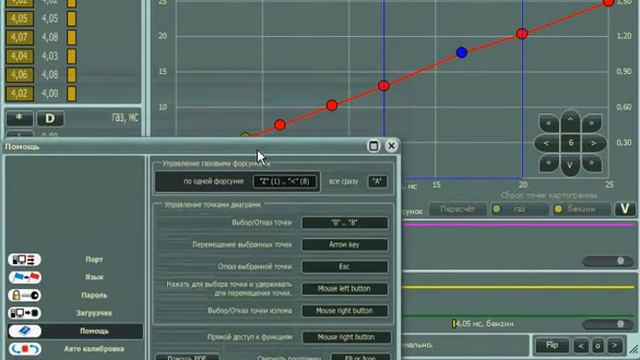Click the Помощь window title text
640x360 pixels.
pos(22,147)
